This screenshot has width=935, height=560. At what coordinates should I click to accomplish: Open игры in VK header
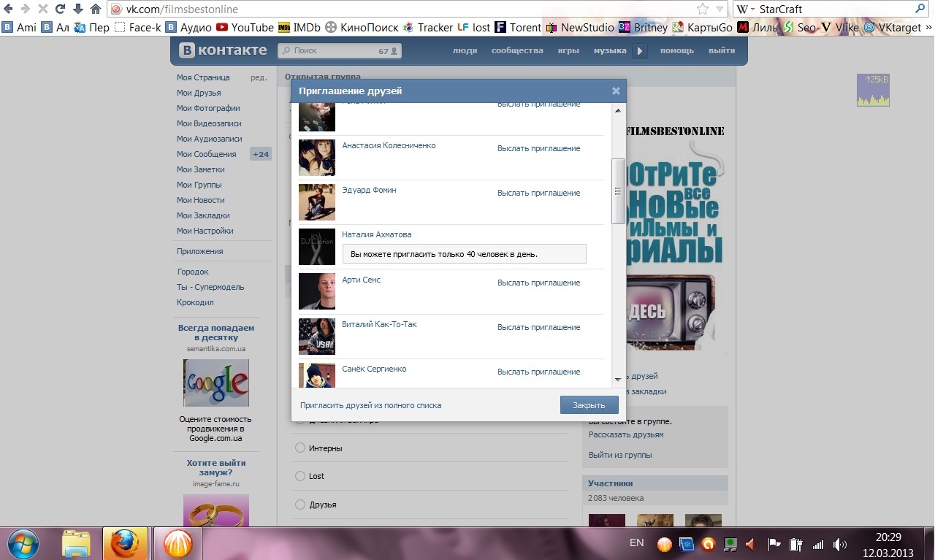click(x=568, y=50)
